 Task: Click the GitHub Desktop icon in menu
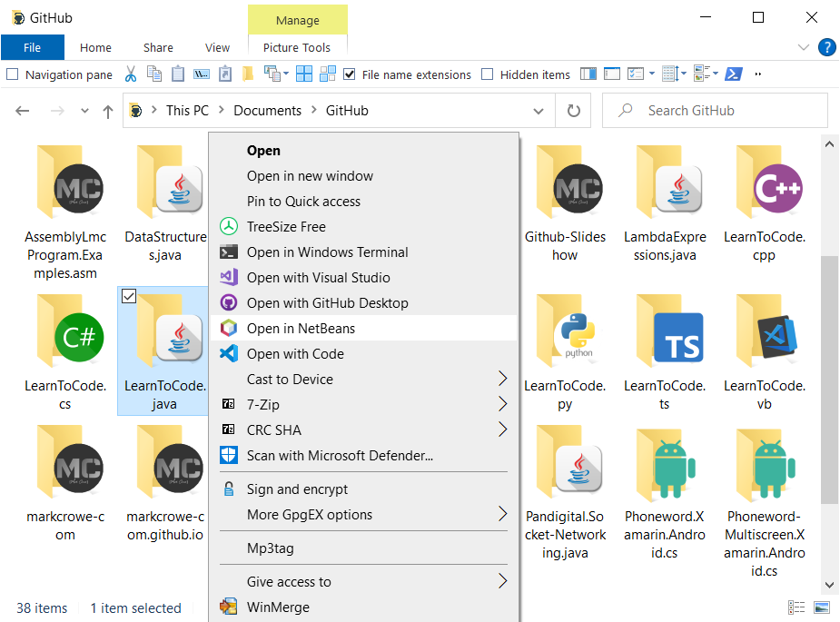(x=229, y=302)
